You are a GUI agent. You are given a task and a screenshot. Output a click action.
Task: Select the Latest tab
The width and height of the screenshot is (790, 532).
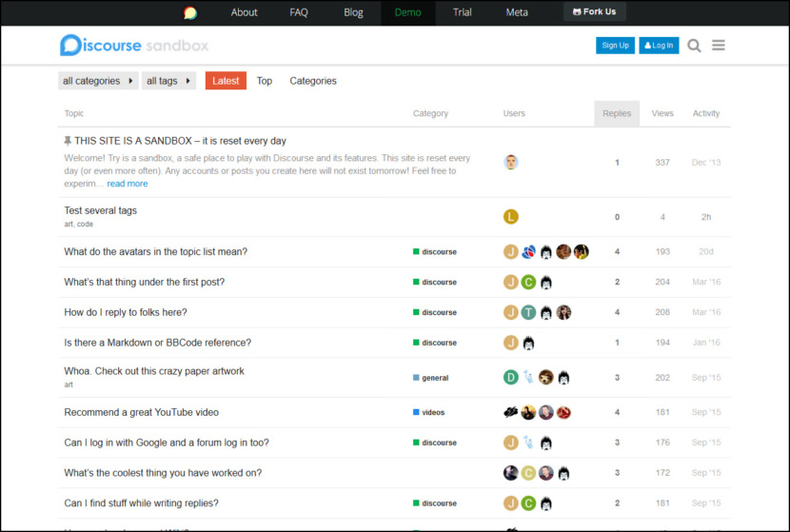(x=226, y=81)
